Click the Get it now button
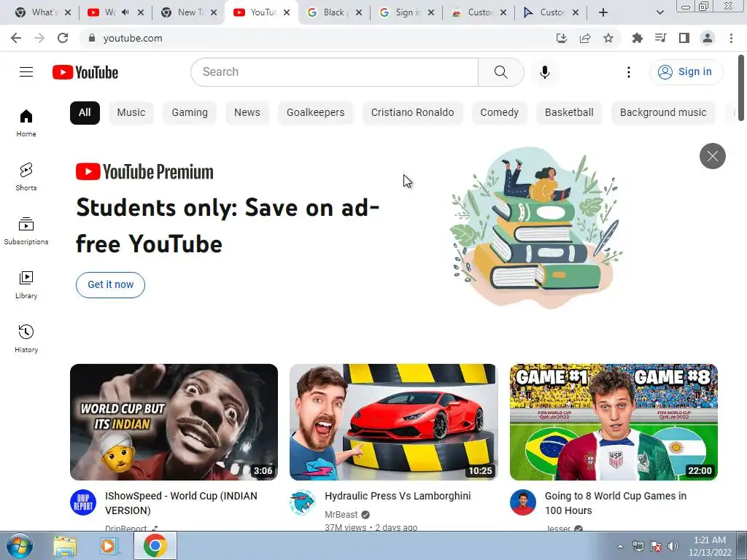Image resolution: width=747 pixels, height=560 pixels. 111,285
